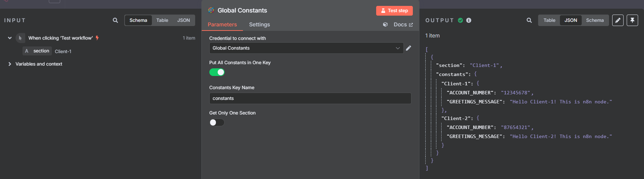Collapse the 'Test workflow' trigger node
Screen dimensions: 644x179
coord(10,38)
